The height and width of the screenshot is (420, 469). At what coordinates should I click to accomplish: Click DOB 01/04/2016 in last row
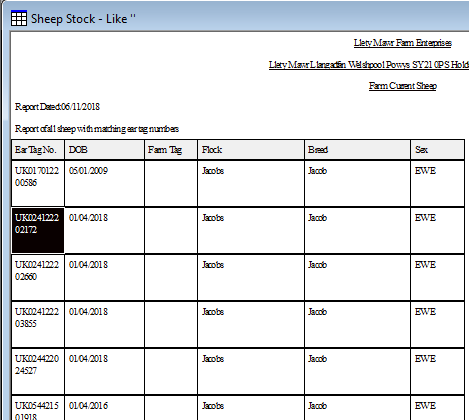tap(88, 406)
